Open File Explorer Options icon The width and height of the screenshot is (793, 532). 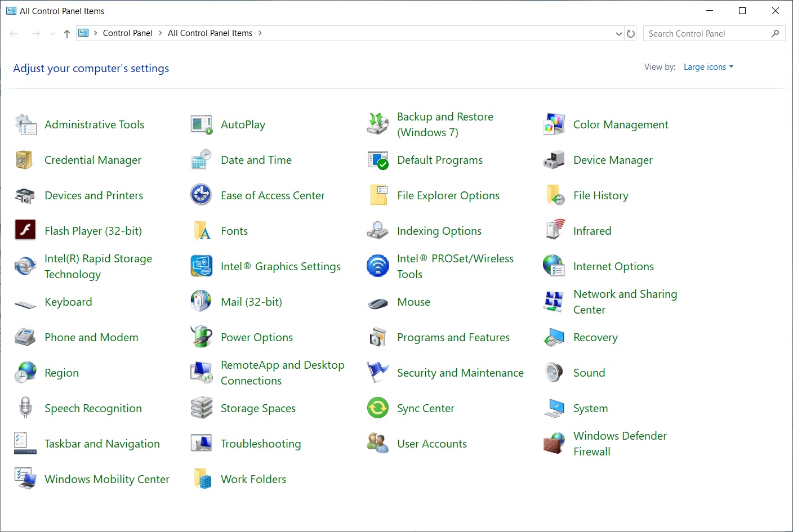378,195
